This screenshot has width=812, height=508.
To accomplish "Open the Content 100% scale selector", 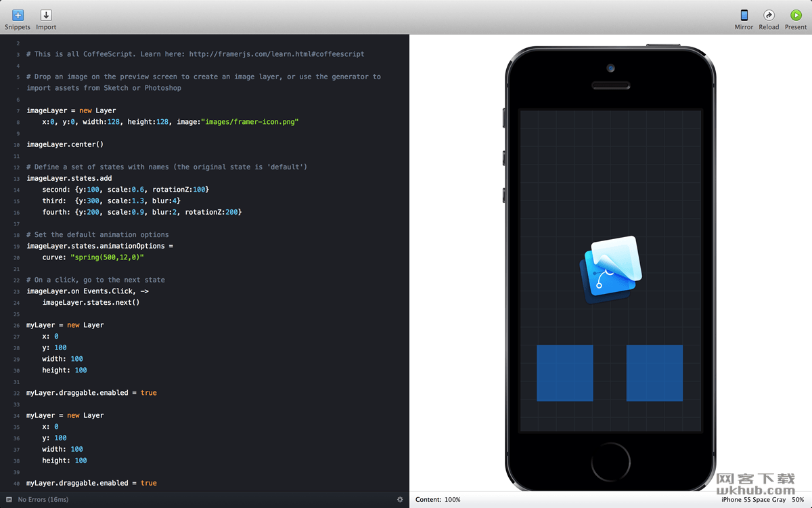I will click(438, 500).
